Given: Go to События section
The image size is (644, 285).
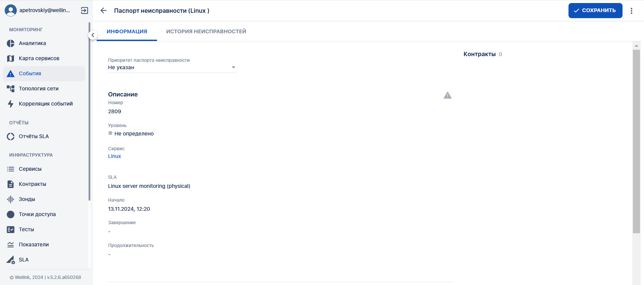Looking at the screenshot, I should pos(44,74).
